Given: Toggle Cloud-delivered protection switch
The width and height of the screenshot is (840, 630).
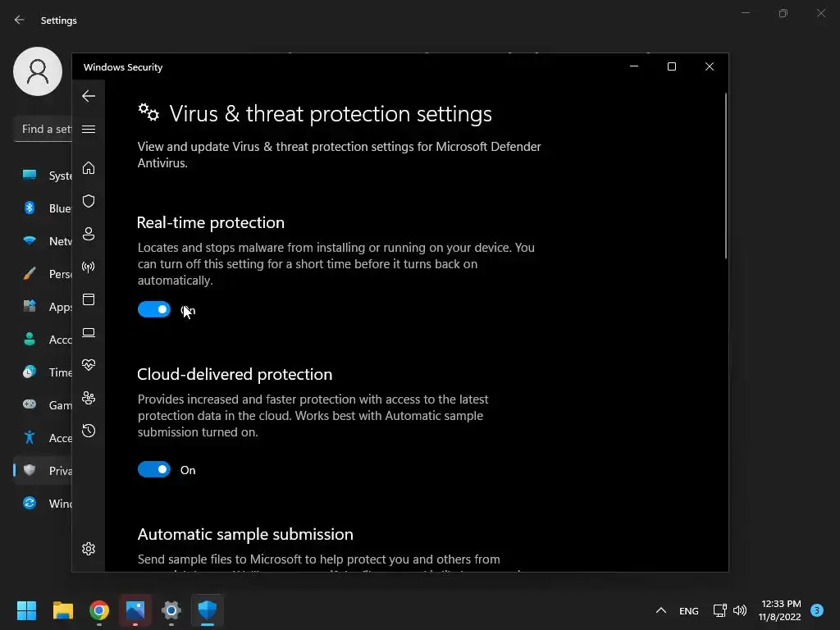Looking at the screenshot, I should coord(154,469).
